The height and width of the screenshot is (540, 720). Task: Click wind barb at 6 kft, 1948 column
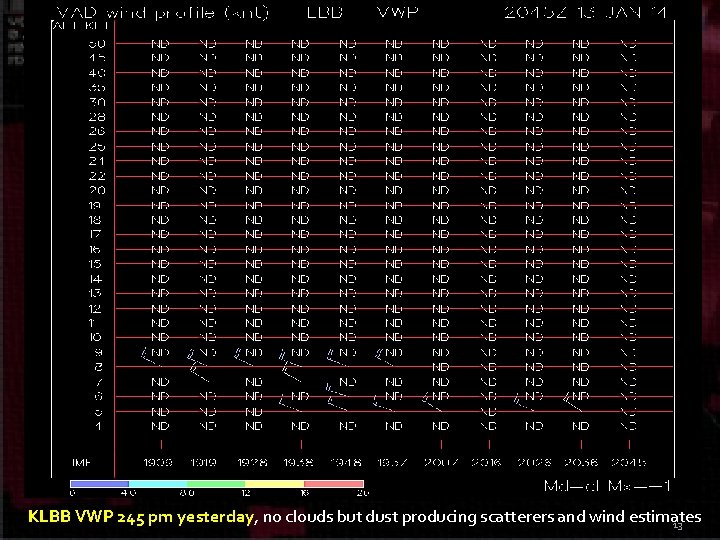337,390
